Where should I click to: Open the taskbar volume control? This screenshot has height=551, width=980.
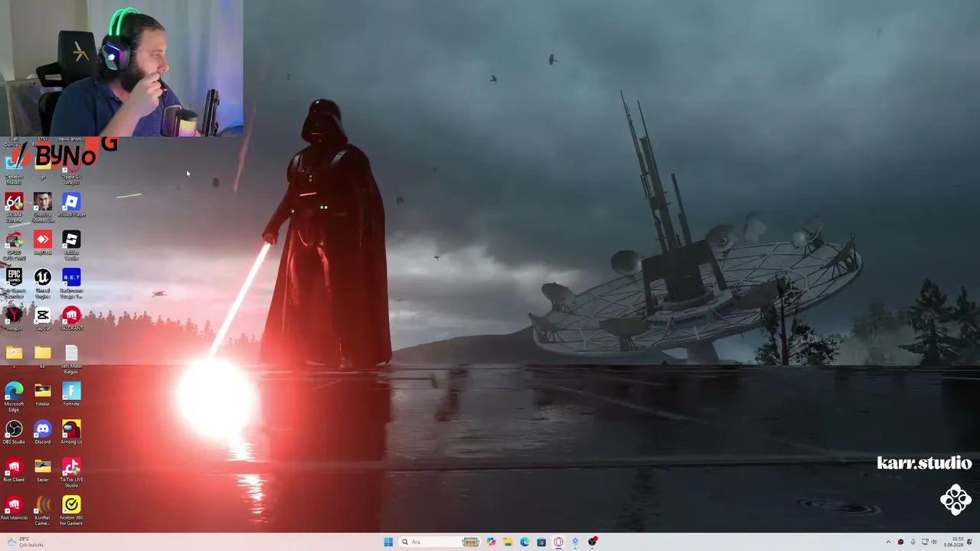(x=935, y=542)
